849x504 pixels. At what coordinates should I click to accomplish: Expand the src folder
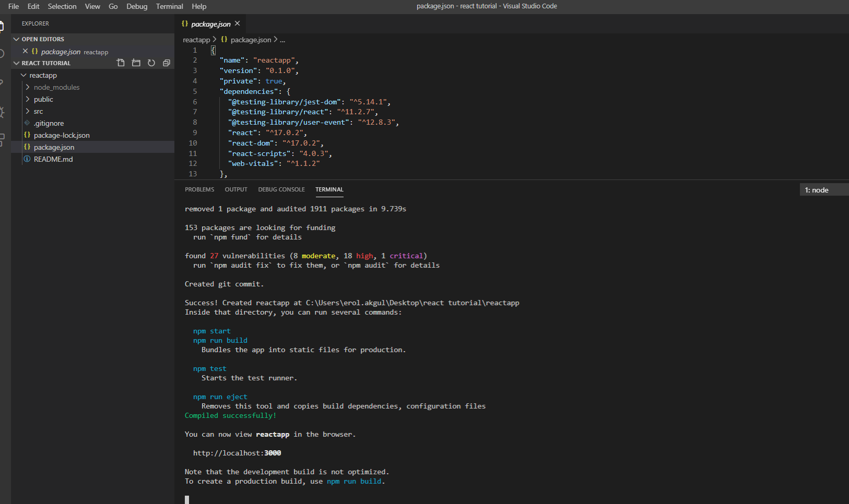point(38,112)
